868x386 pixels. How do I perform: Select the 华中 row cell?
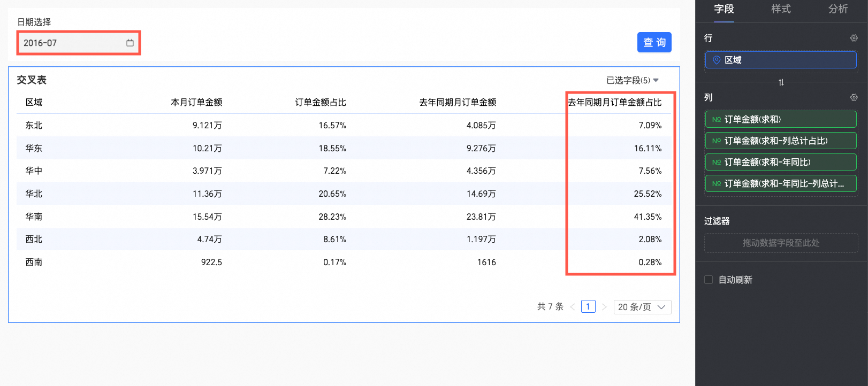coord(34,171)
